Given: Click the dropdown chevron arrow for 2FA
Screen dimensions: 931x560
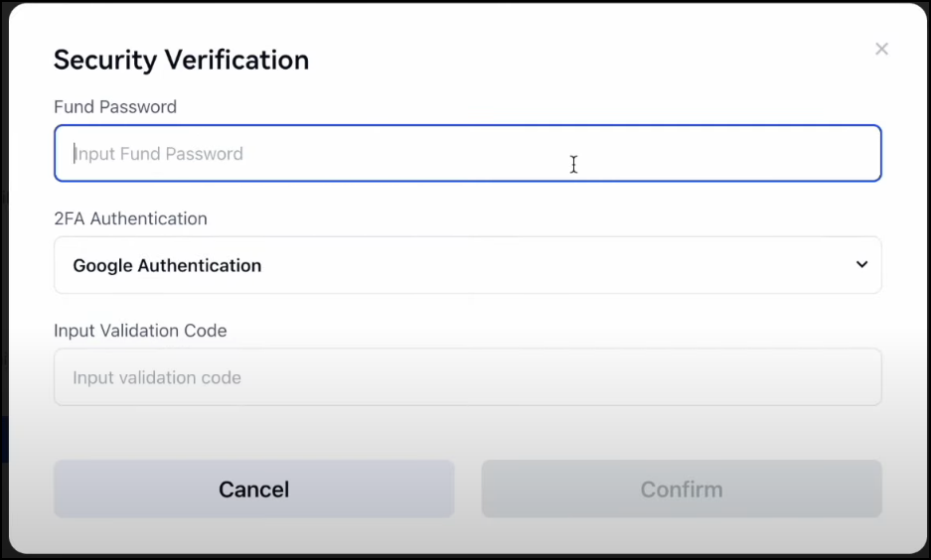Looking at the screenshot, I should click(x=861, y=264).
